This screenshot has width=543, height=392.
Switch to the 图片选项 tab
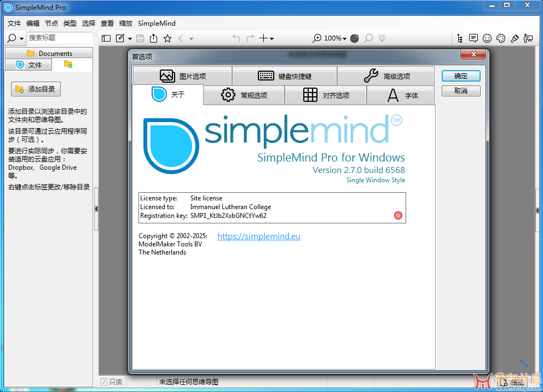point(182,76)
